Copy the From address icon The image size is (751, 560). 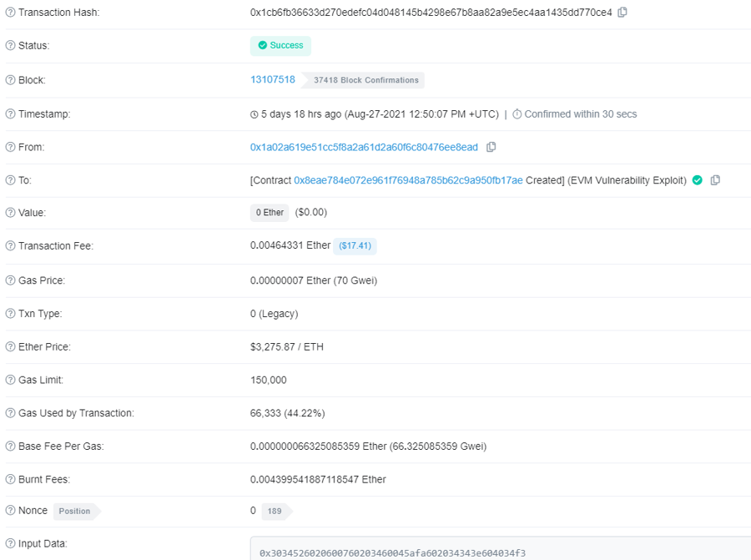(491, 147)
